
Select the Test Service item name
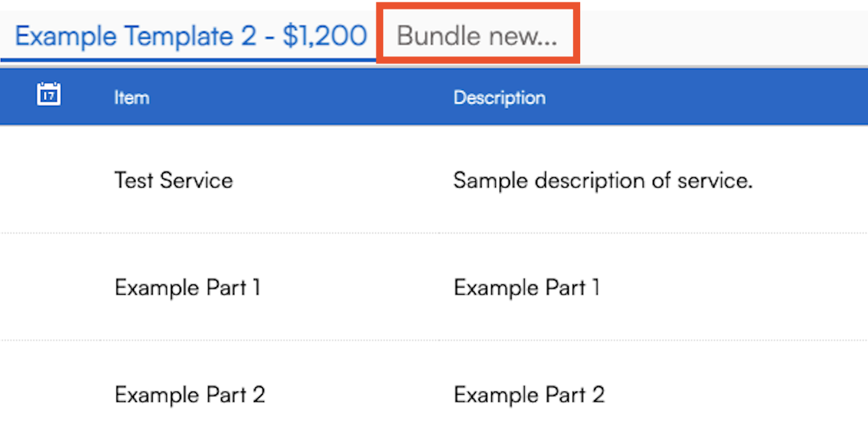[x=173, y=181]
